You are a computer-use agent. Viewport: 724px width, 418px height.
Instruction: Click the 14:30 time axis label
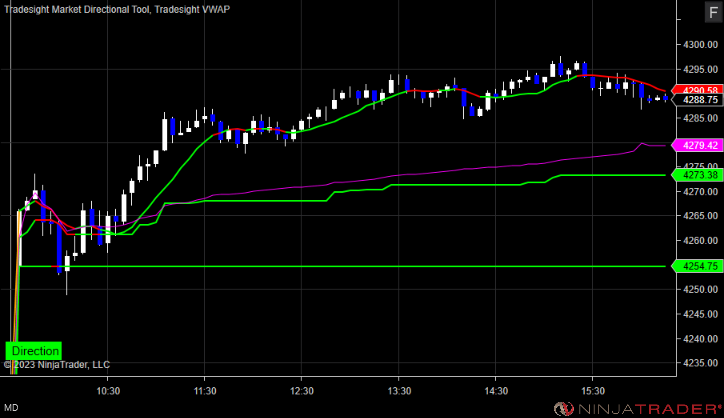[496, 391]
